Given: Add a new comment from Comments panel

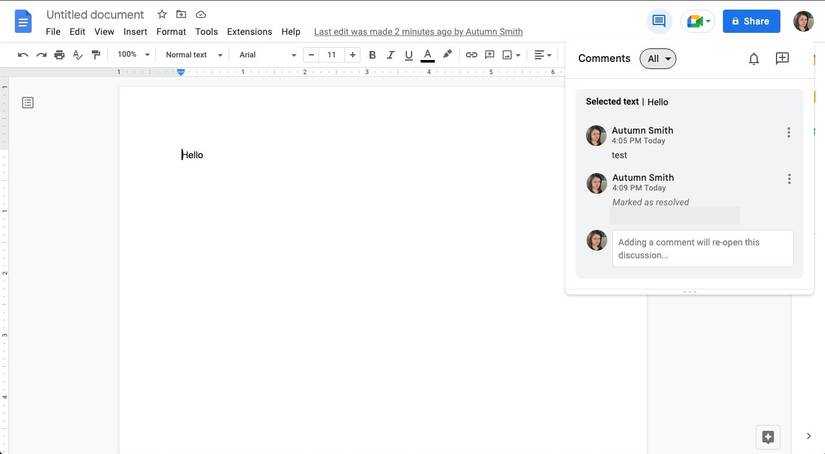Looking at the screenshot, I should pyautogui.click(x=782, y=58).
